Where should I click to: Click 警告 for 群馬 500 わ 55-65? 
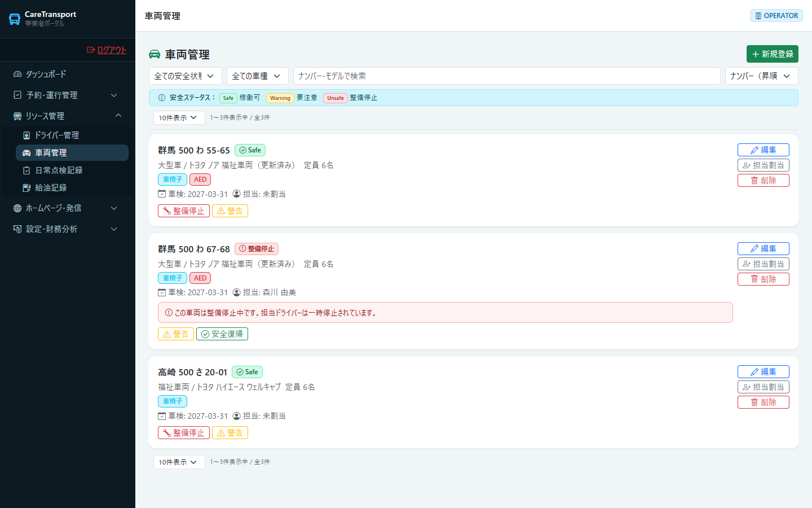[x=230, y=211]
